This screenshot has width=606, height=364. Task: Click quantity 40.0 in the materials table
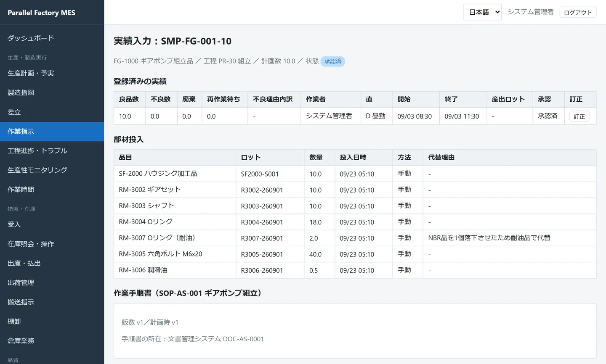click(x=319, y=254)
